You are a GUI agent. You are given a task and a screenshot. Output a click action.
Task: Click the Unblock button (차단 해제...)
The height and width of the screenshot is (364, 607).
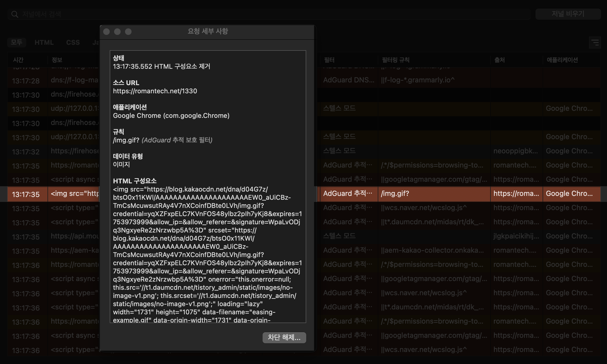[284, 338]
